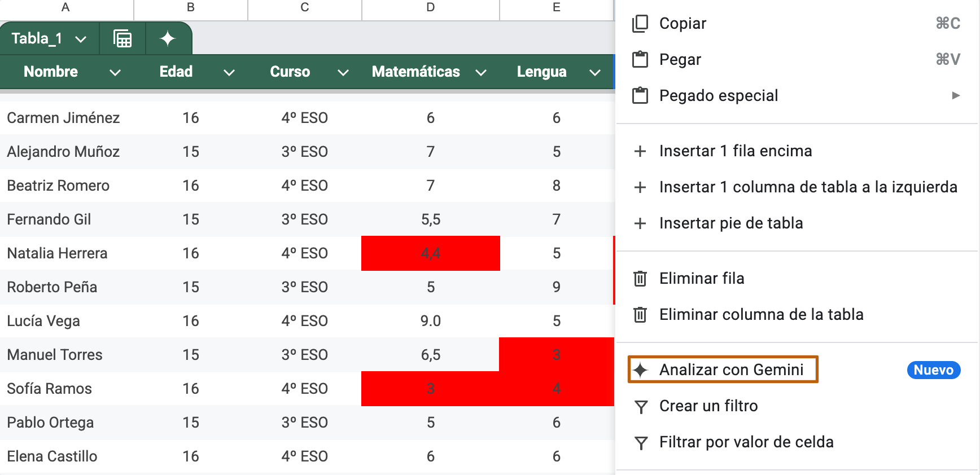Click the trash icon for Eliminar fila
Viewport: 980px width, 475px height.
[x=640, y=279]
